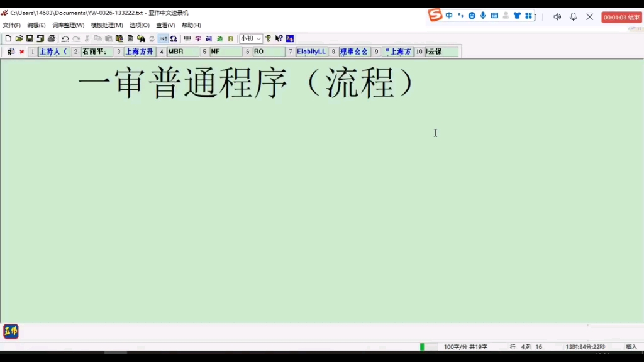Click the Paste toolbar icon

click(108, 38)
